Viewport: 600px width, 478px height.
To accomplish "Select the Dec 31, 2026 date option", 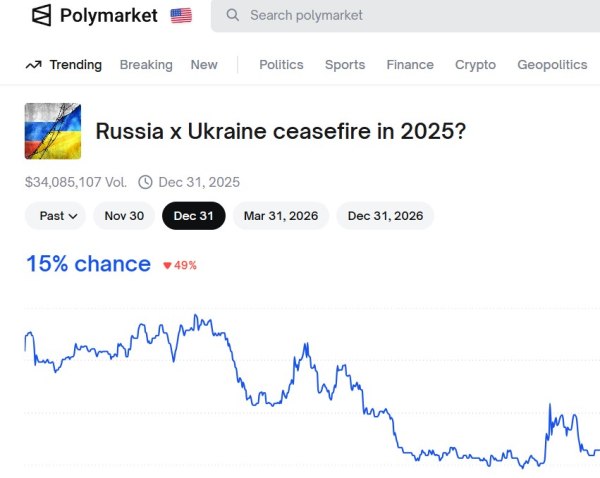I will [385, 216].
